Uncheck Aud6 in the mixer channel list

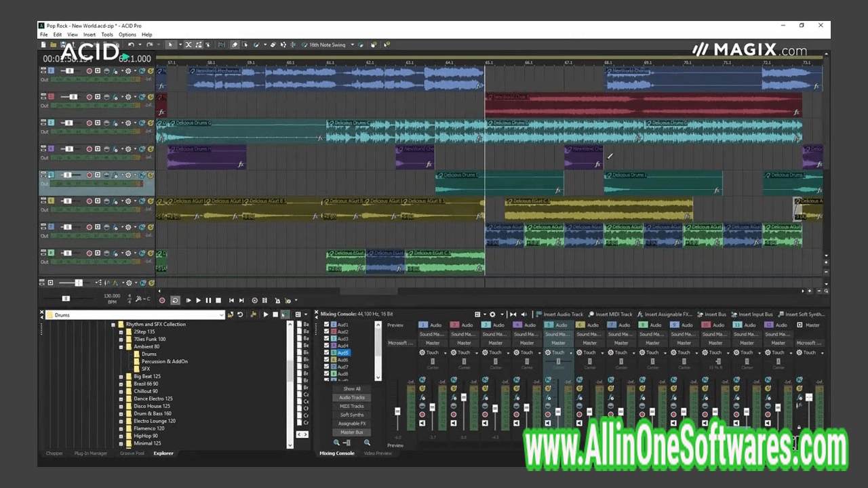pos(327,360)
